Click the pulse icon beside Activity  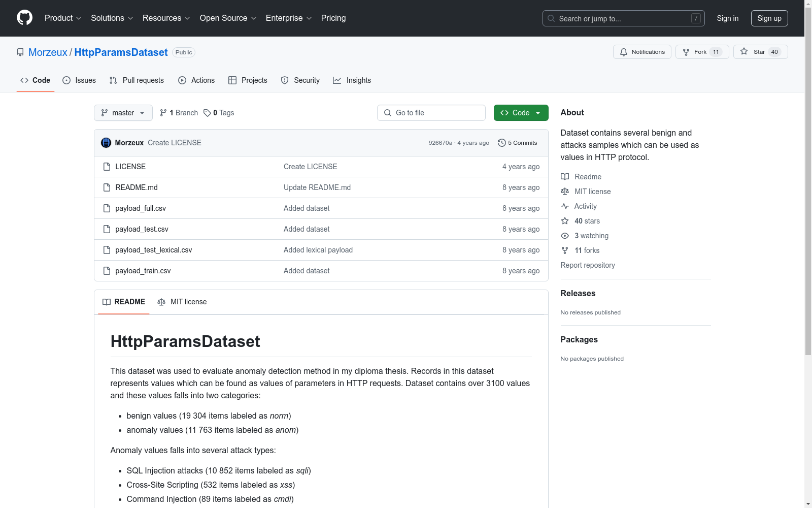[565, 206]
